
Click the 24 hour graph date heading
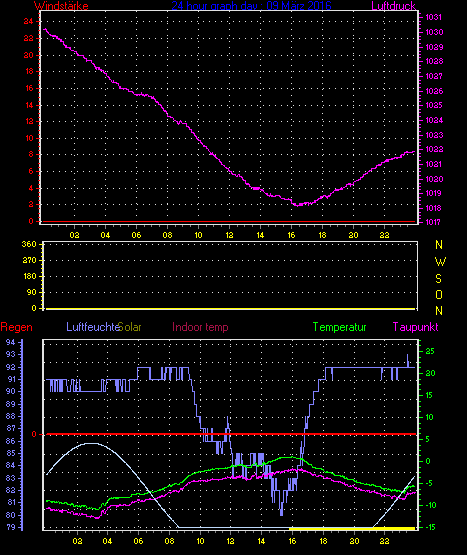(251, 6)
